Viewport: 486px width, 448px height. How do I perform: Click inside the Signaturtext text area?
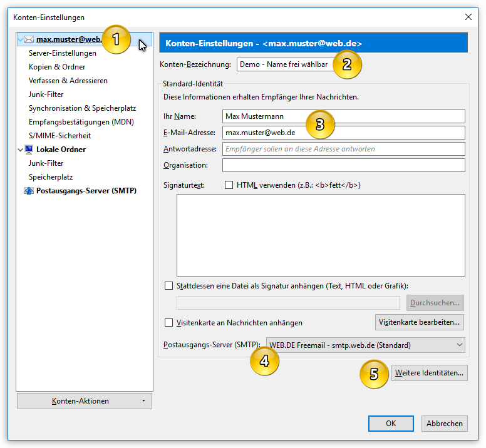(x=321, y=235)
